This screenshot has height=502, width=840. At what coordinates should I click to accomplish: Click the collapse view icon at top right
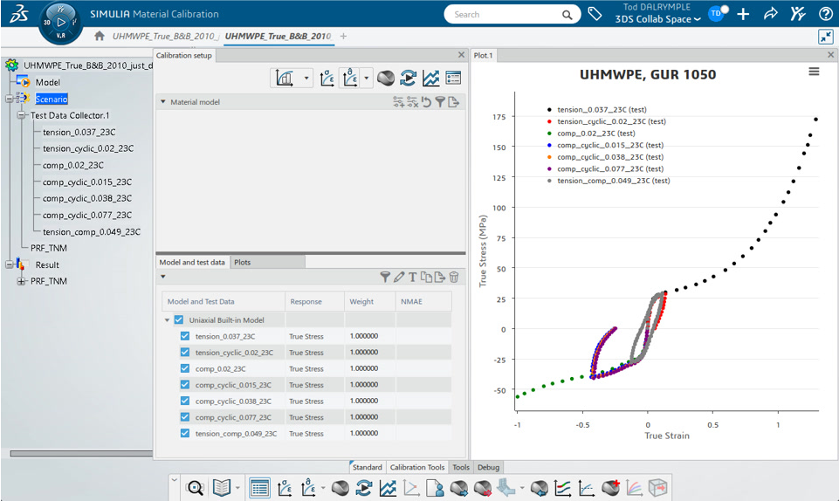pos(825,36)
